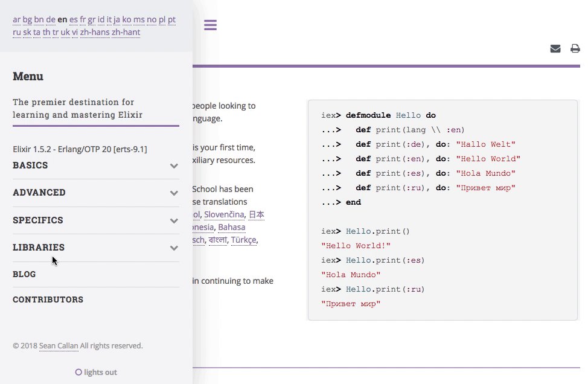Open the Türkçe translation link

tap(244, 240)
